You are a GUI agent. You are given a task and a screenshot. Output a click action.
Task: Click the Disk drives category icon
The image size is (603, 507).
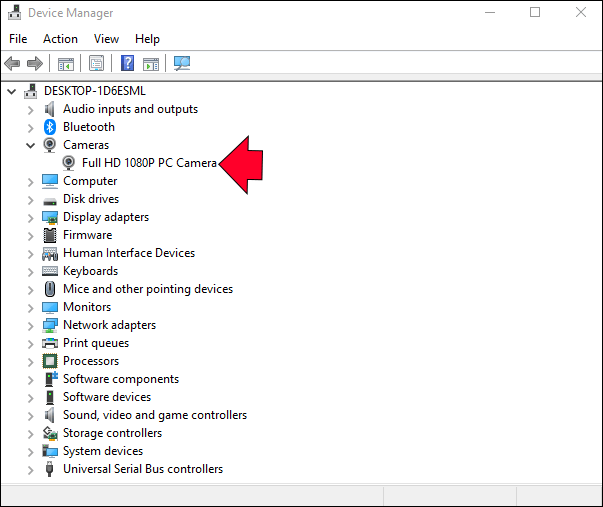[x=50, y=201]
